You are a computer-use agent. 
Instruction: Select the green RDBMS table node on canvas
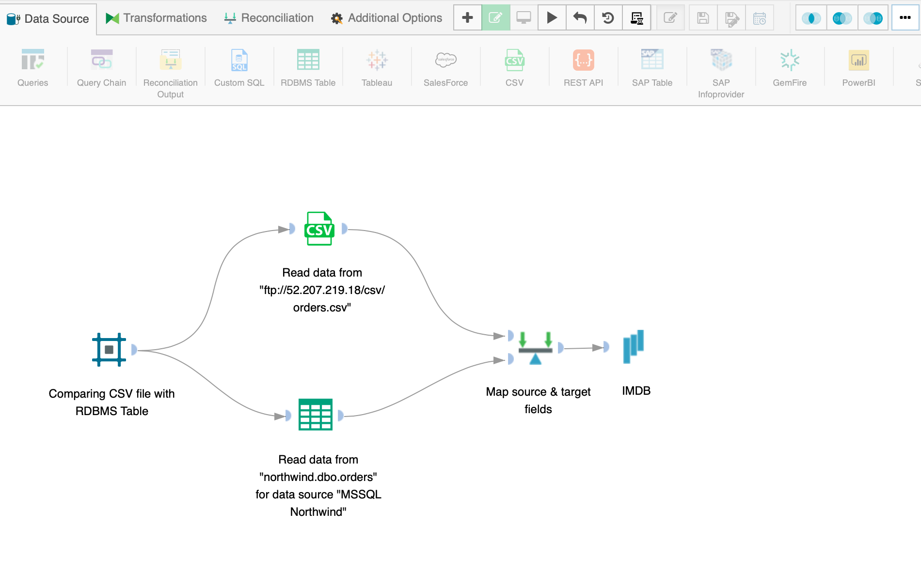pyautogui.click(x=315, y=415)
